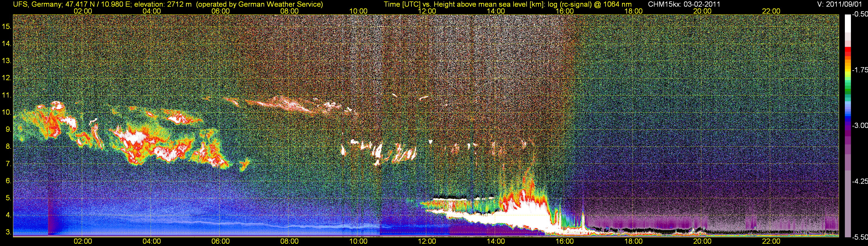Click the 14:00 label on the bottom time axis
Image resolution: width=868 pixels, height=246 pixels.
tap(496, 241)
